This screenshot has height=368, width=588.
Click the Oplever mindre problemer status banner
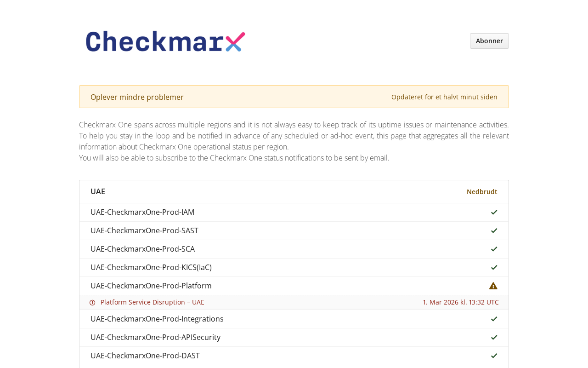pos(294,97)
